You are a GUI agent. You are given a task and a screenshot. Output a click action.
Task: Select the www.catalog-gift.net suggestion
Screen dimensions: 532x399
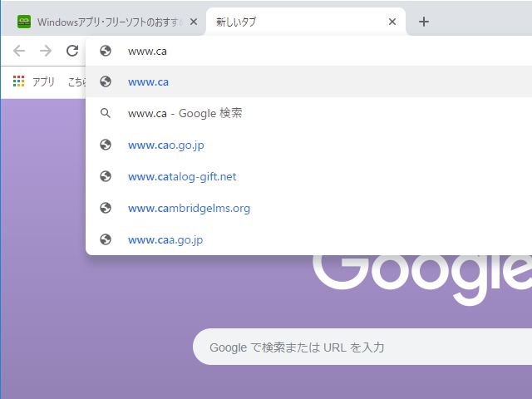pyautogui.click(x=308, y=176)
